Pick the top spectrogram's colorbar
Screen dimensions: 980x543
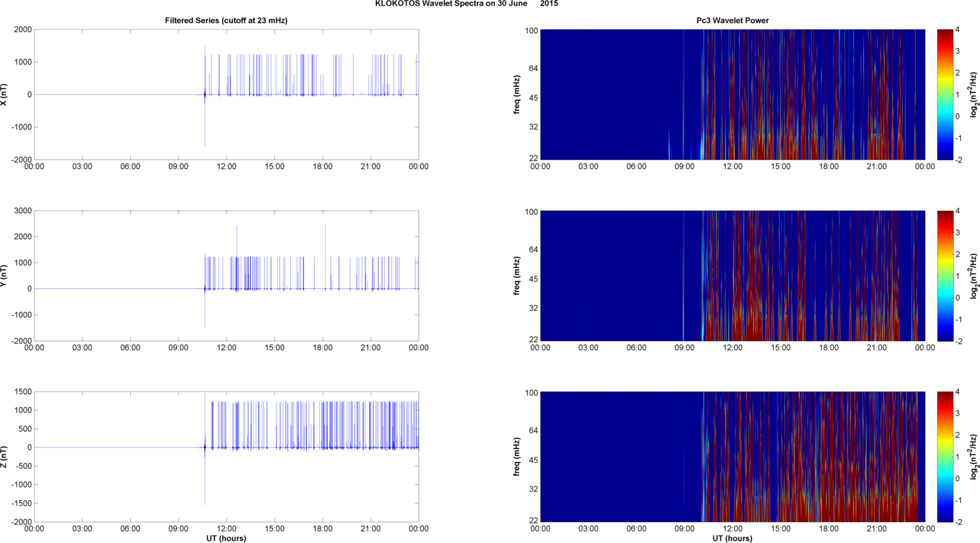tap(944, 94)
